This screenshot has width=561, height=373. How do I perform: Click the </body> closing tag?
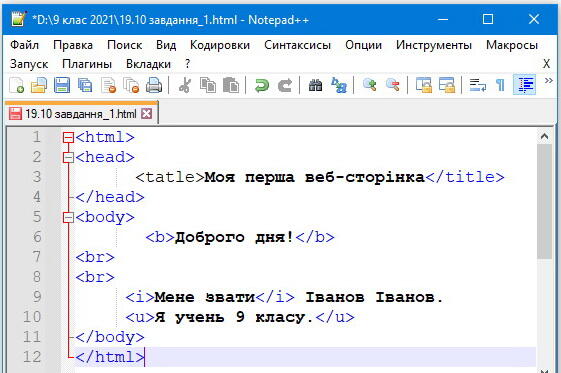pyautogui.click(x=110, y=337)
